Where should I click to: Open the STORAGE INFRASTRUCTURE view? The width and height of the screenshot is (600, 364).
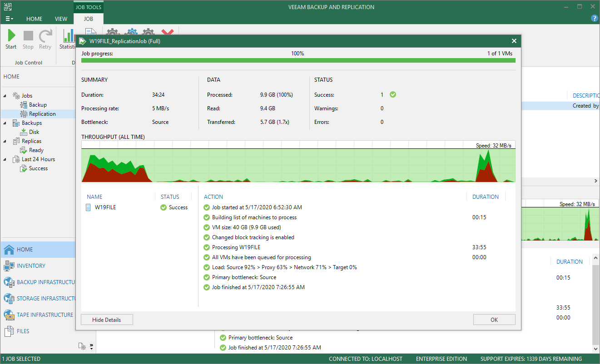[37, 298]
